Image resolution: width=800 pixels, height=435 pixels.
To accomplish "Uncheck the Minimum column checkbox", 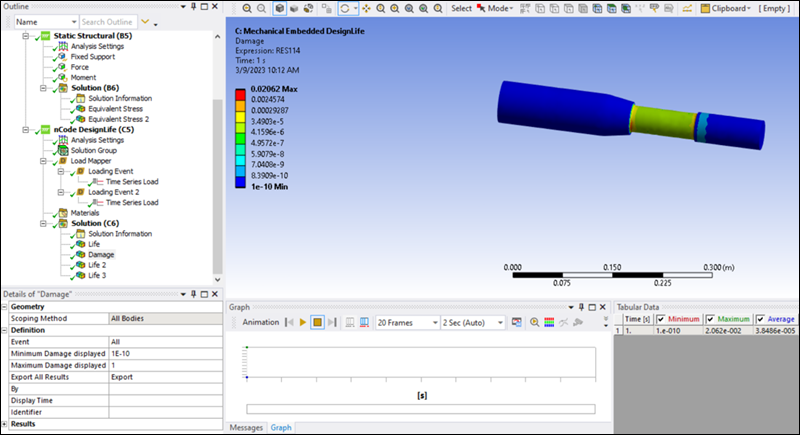I will coord(661,319).
